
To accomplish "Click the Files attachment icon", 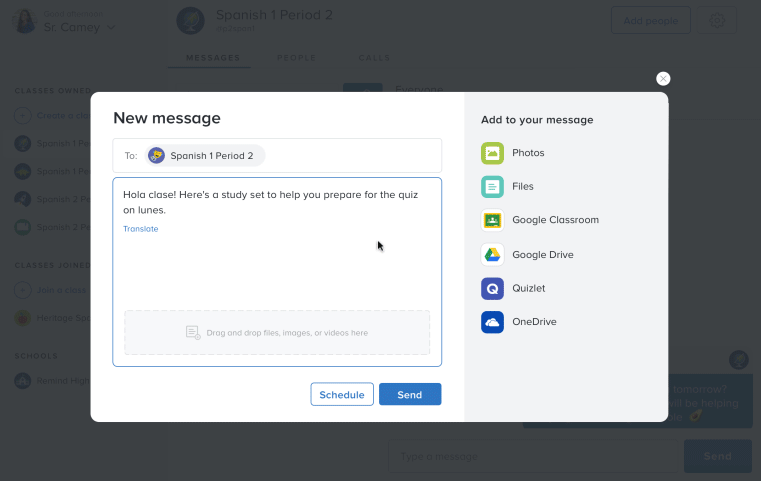I will pos(492,187).
